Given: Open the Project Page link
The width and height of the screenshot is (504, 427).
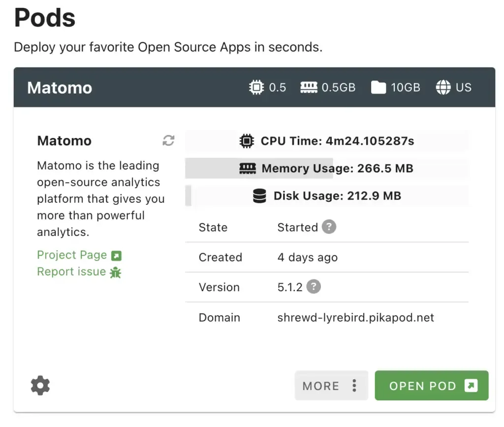Looking at the screenshot, I should 72,255.
